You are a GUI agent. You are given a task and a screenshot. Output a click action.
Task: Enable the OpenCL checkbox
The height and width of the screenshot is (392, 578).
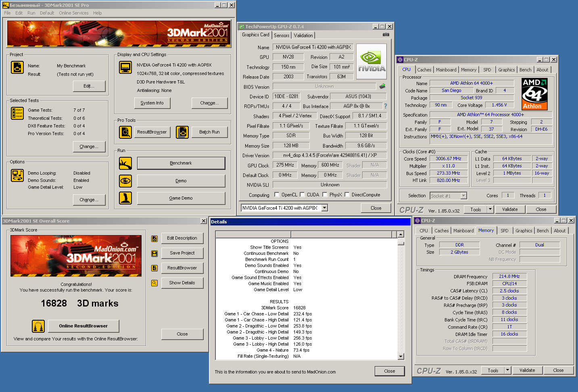coord(277,195)
